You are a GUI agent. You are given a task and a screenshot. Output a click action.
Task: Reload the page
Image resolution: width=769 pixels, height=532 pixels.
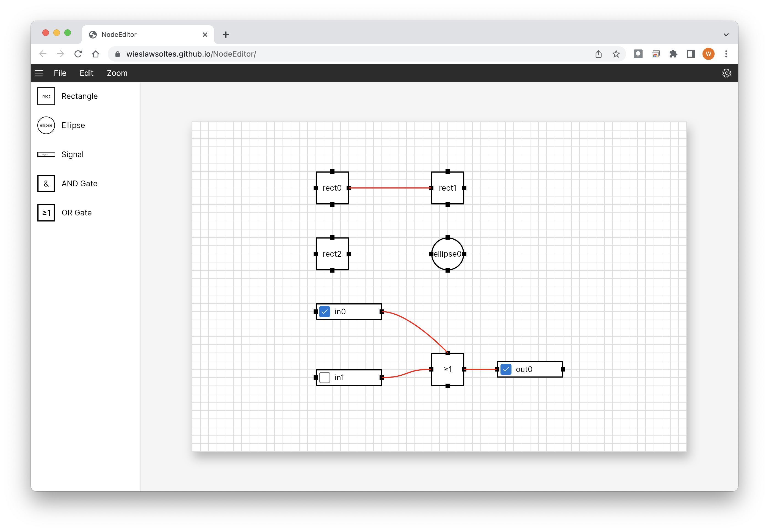78,54
